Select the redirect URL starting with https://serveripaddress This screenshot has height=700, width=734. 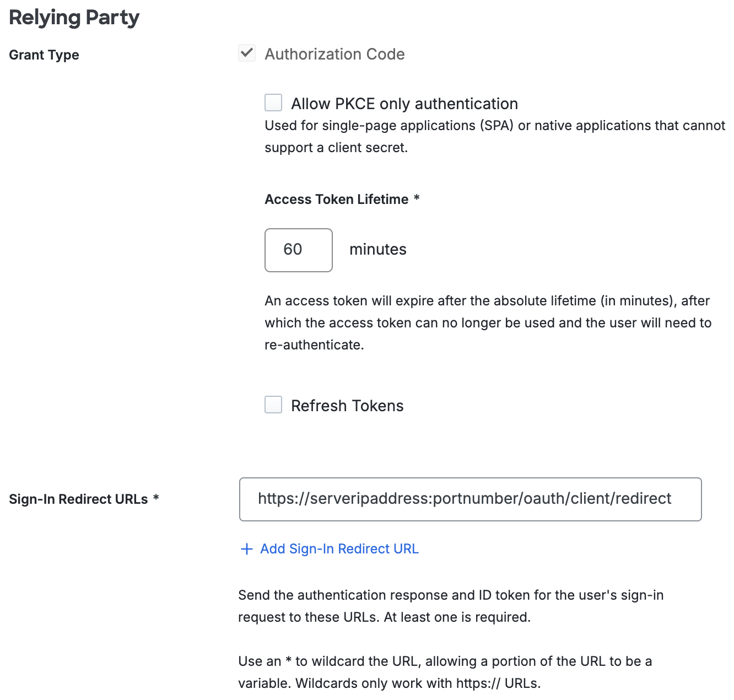[x=464, y=498]
